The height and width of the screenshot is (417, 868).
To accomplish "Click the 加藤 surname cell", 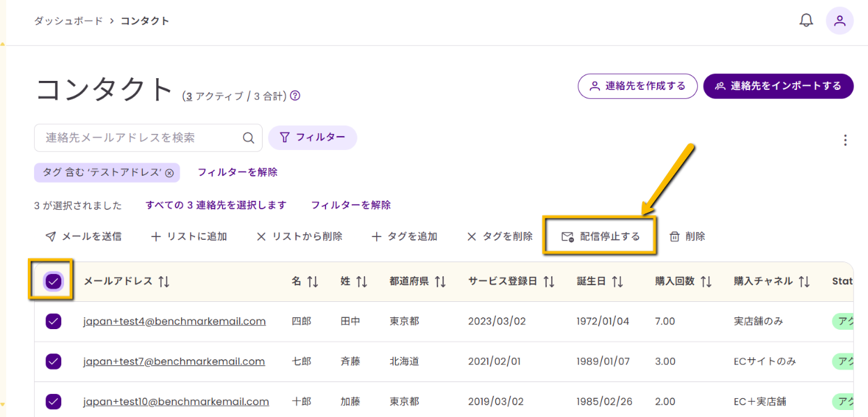I will 351,402.
